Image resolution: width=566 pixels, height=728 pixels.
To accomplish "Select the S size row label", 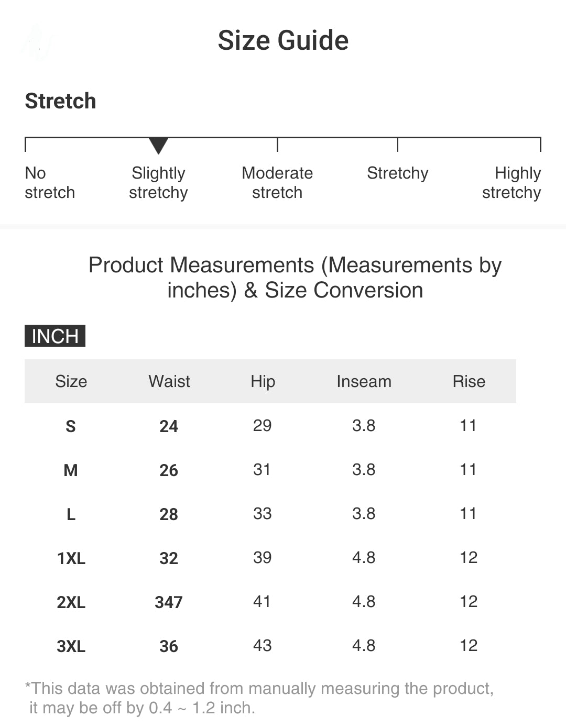I will pos(71,426).
